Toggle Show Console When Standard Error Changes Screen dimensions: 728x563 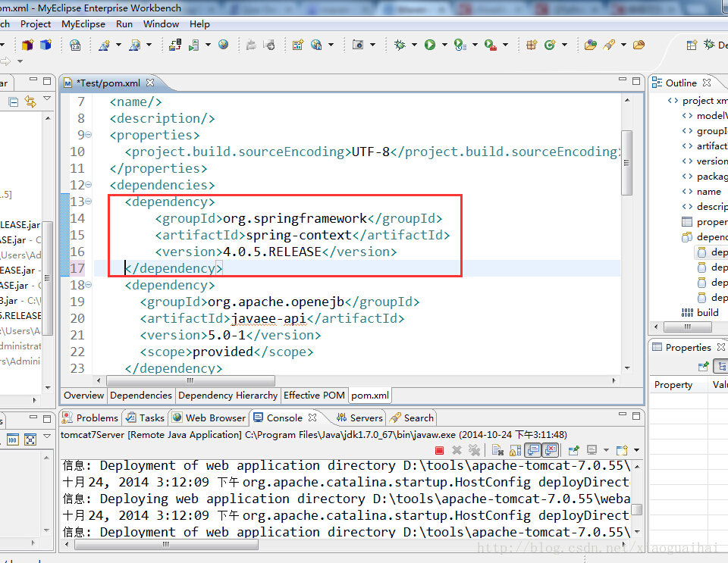pyautogui.click(x=551, y=450)
